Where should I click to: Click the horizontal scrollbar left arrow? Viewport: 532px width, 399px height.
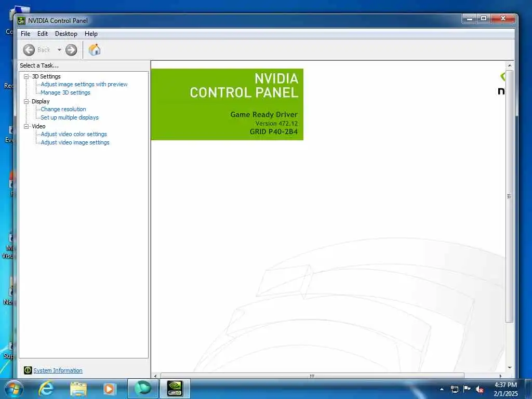click(155, 376)
